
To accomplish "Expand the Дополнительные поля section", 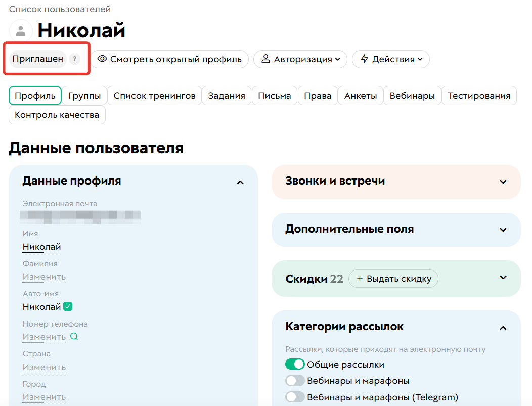I will 503,230.
